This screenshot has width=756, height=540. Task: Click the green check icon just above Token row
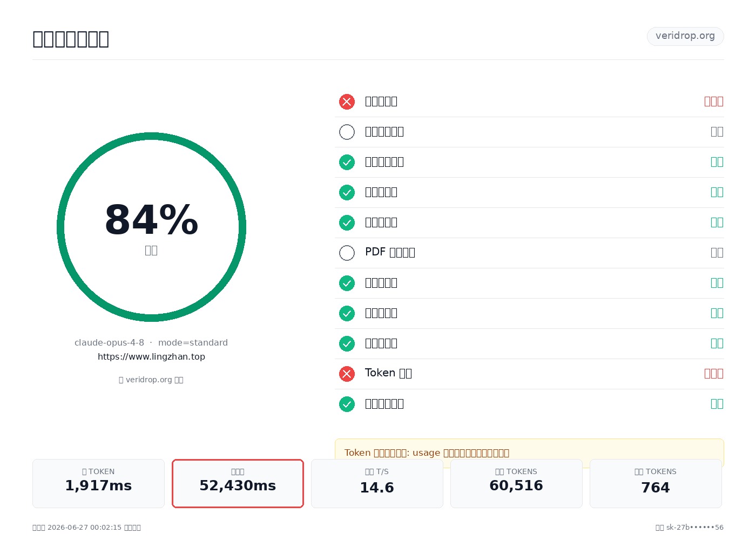tap(347, 343)
